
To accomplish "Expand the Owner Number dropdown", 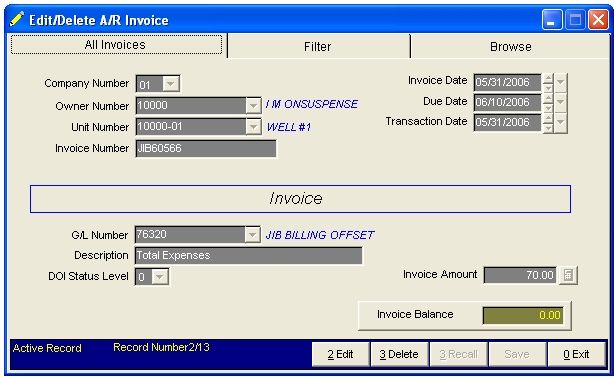I will (x=254, y=106).
